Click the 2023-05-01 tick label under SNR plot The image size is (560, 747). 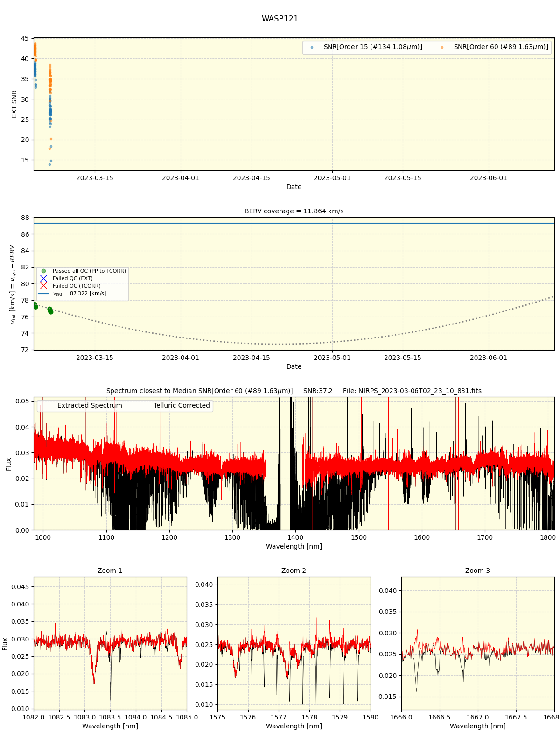click(332, 178)
